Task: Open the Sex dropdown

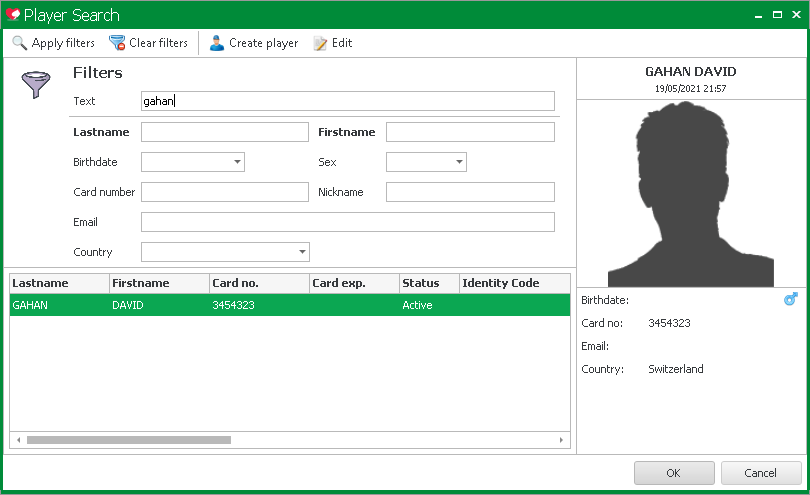Action: pyautogui.click(x=459, y=162)
